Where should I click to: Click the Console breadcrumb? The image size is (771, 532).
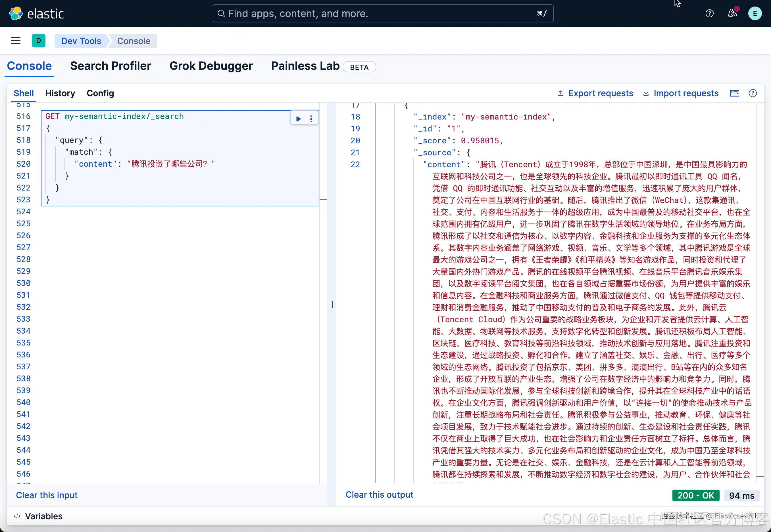click(x=134, y=41)
